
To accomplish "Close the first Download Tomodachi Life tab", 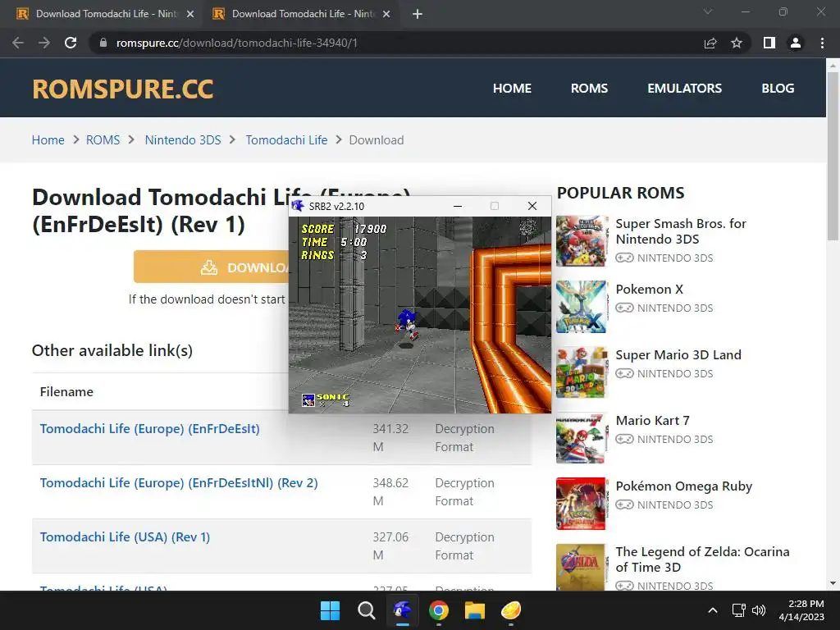I will (x=190, y=14).
